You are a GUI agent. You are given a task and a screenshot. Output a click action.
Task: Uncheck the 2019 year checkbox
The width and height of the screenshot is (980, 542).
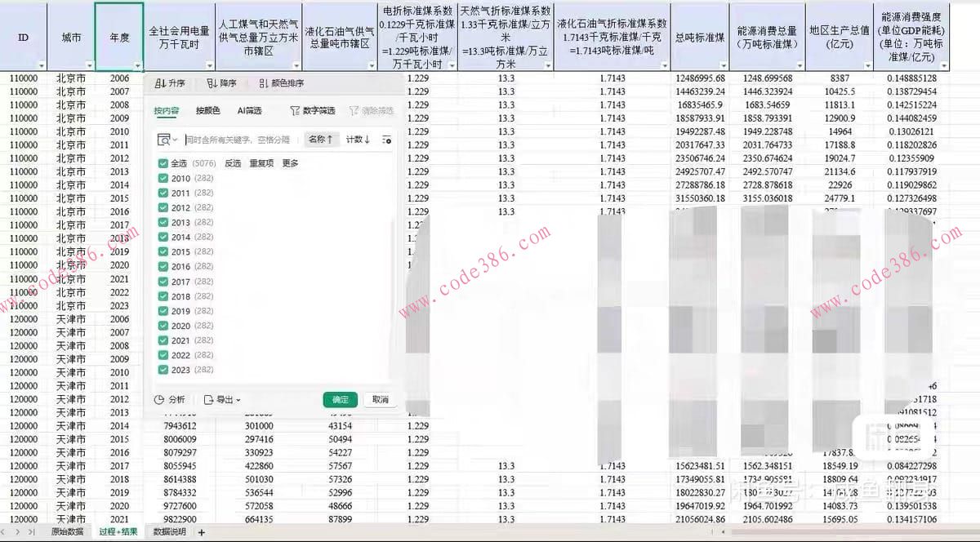tap(163, 311)
